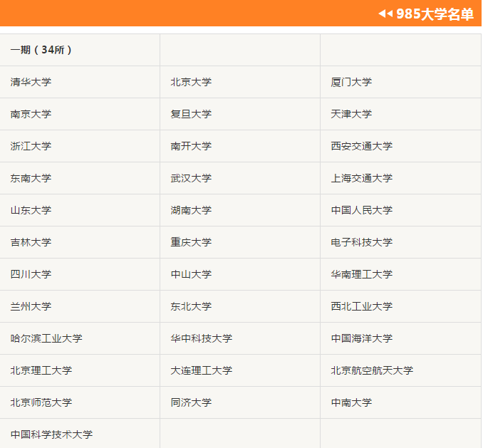Click on 北京理工大学
The image size is (483, 448).
41,370
